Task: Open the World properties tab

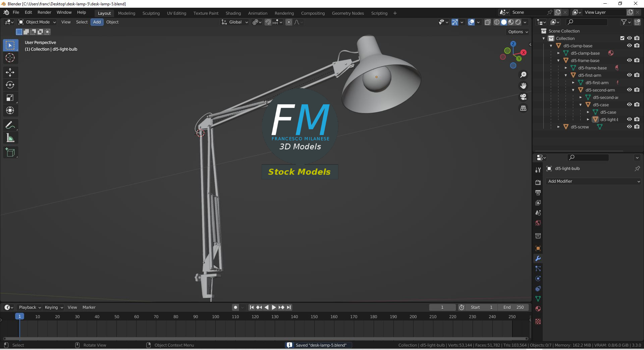Action: click(538, 223)
